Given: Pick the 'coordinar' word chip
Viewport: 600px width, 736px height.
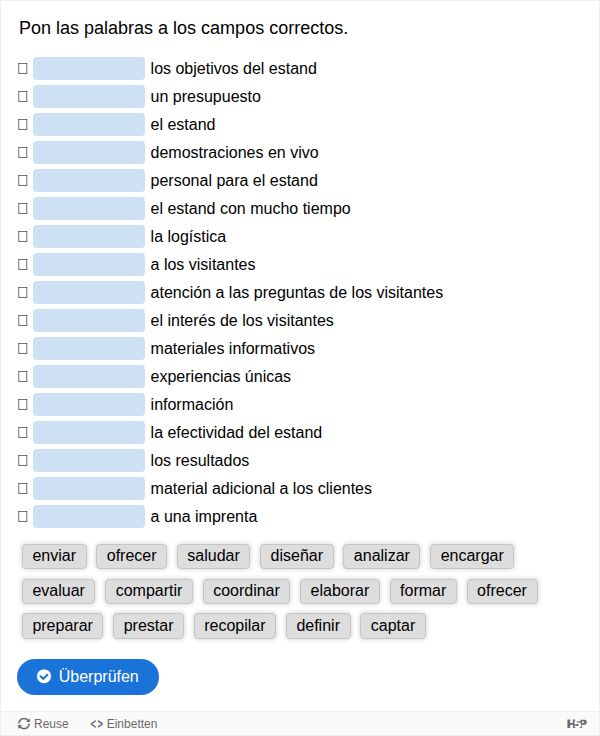Looking at the screenshot, I should pos(246,591).
